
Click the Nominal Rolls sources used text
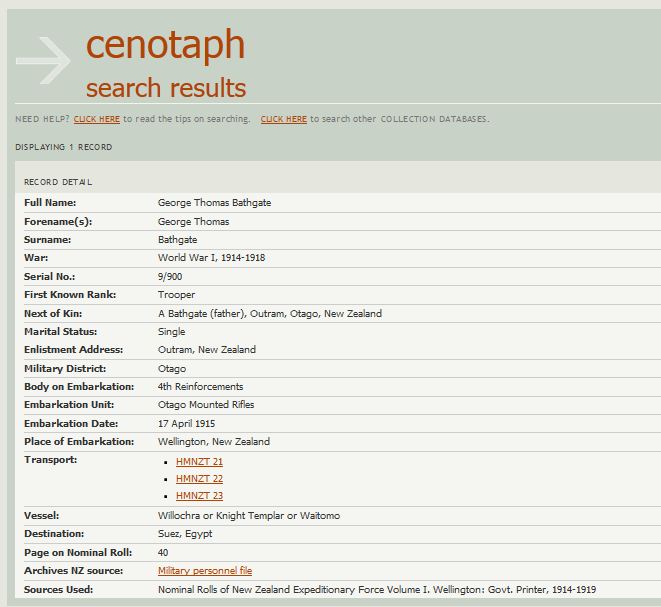coord(376,589)
